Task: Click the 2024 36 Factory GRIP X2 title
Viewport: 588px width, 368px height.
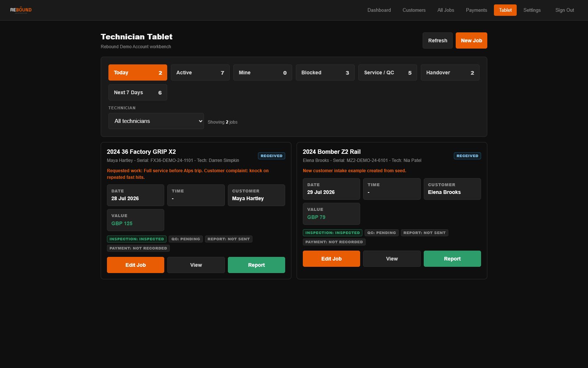Action: click(x=141, y=152)
